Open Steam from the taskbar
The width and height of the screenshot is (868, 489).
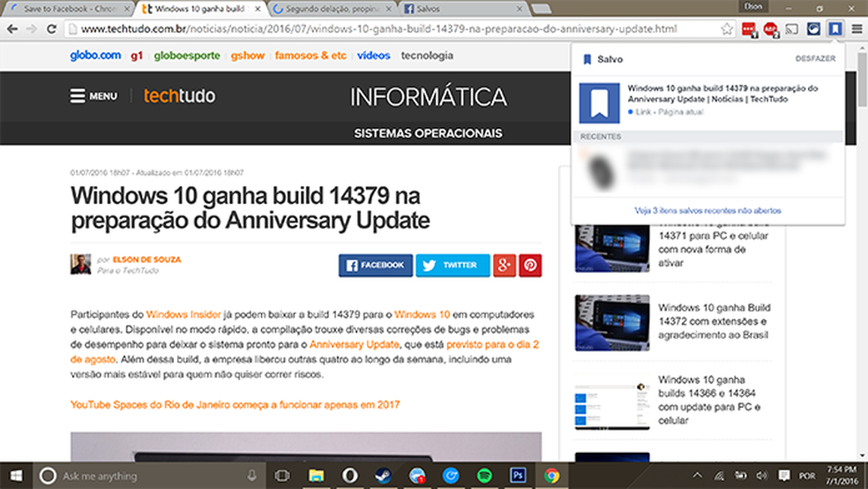tap(383, 475)
